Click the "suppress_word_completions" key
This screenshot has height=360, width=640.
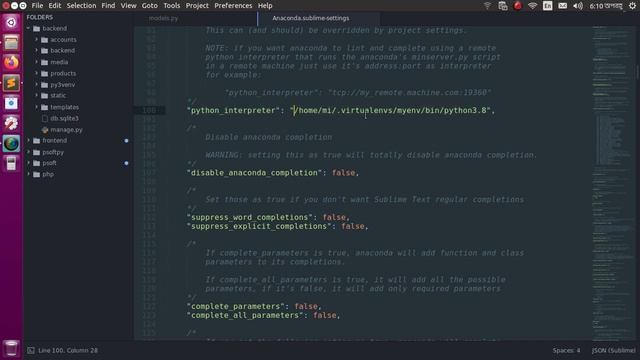coord(250,217)
